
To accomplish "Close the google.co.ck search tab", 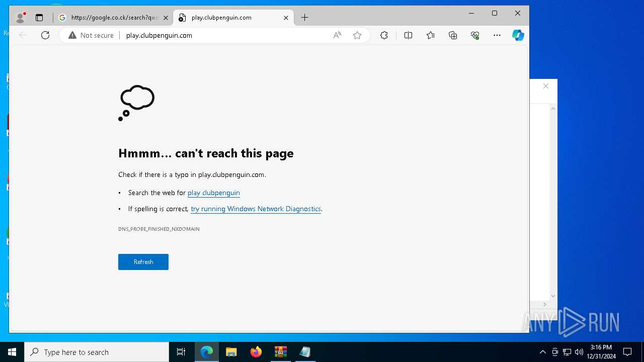I will (x=166, y=18).
